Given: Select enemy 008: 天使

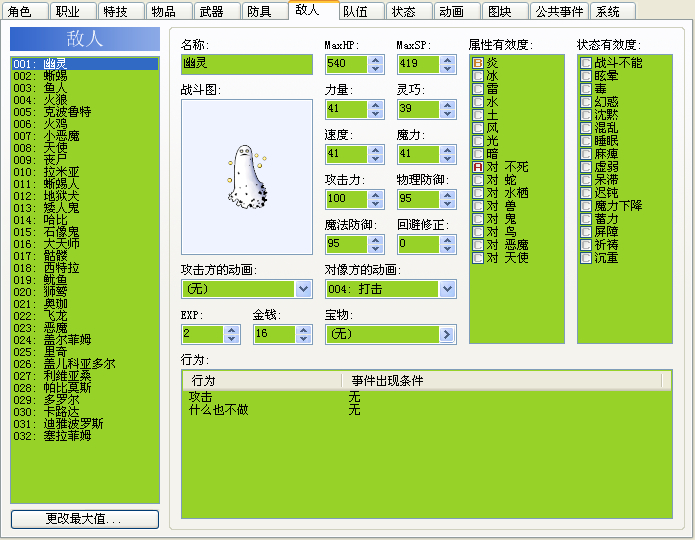Looking at the screenshot, I should point(84,148).
